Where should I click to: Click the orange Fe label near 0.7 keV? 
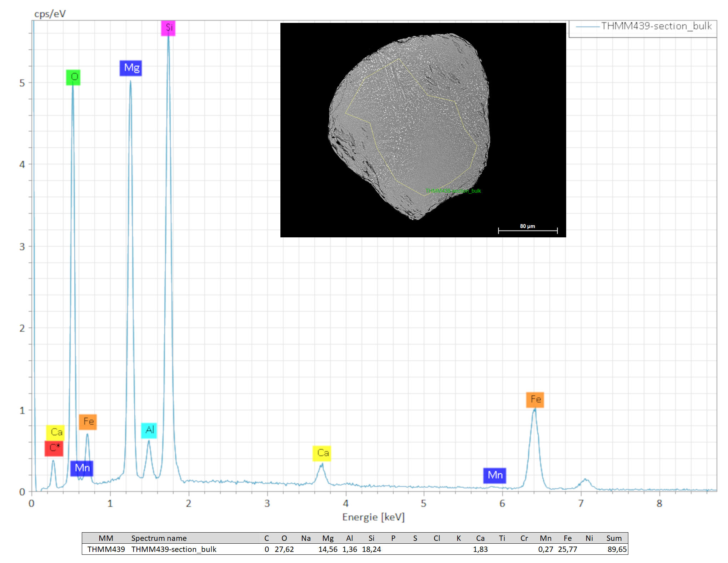[x=88, y=422]
